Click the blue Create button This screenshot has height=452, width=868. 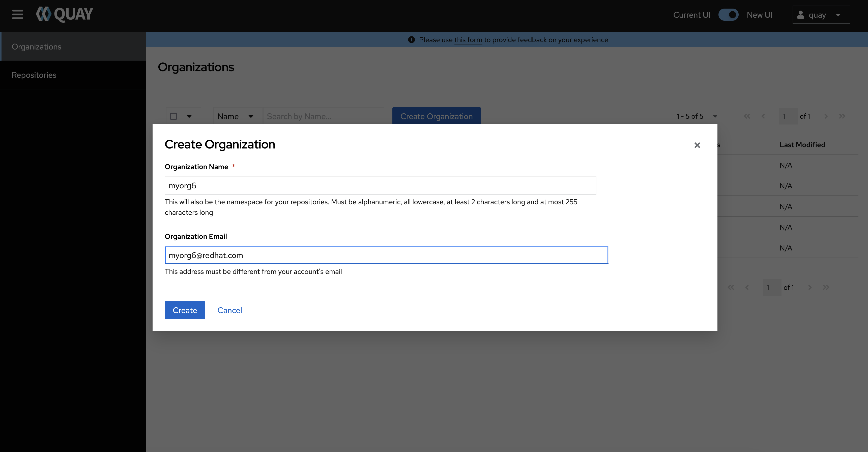[185, 310]
